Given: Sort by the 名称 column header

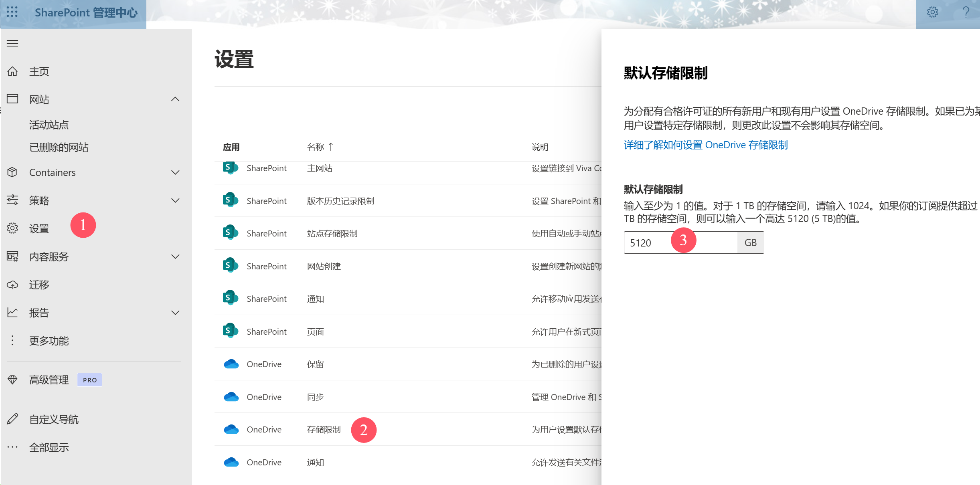Looking at the screenshot, I should [x=315, y=147].
